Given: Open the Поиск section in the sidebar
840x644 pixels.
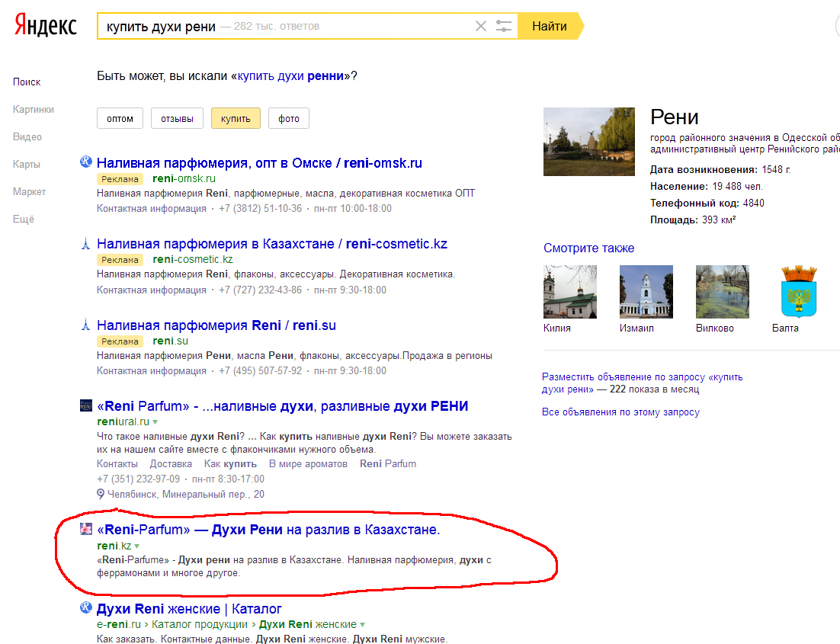Looking at the screenshot, I should tap(27, 82).
